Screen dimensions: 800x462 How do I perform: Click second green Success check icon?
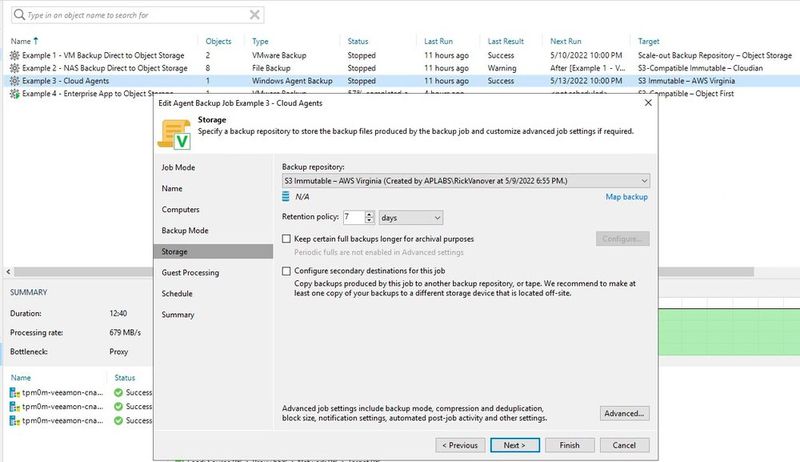pos(118,406)
